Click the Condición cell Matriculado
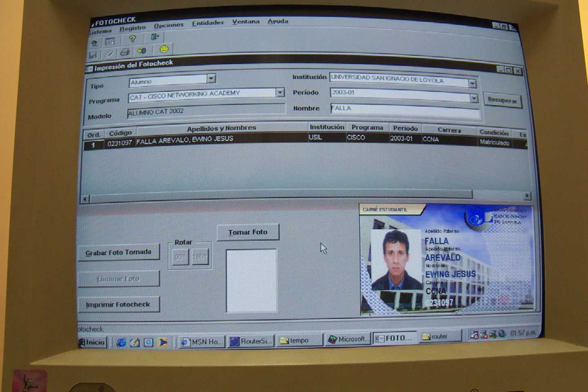This screenshot has height=392, width=588. [x=494, y=143]
